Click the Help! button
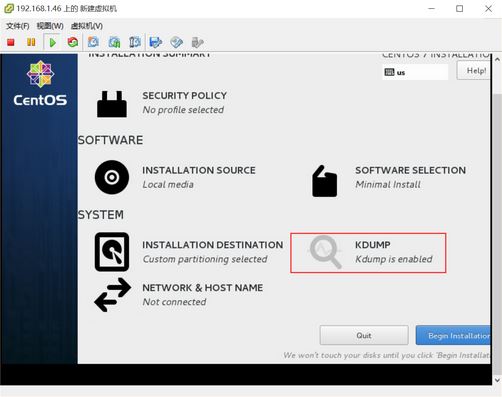 click(474, 71)
